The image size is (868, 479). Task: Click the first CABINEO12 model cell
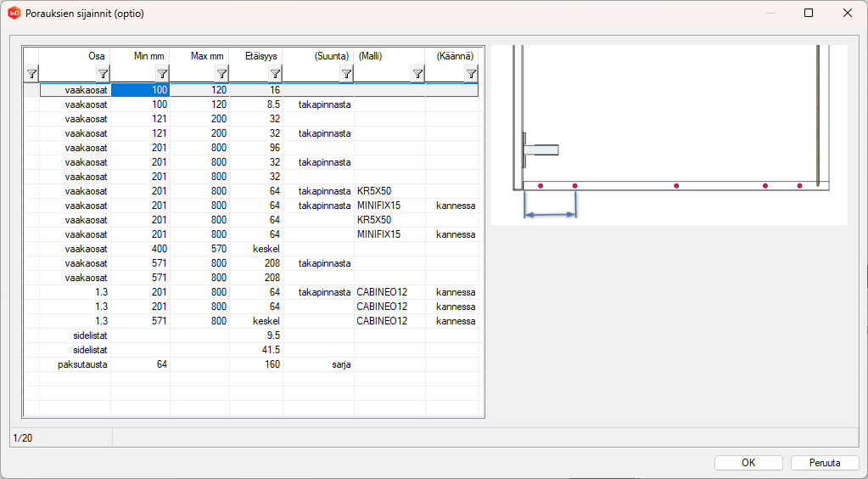coord(382,292)
